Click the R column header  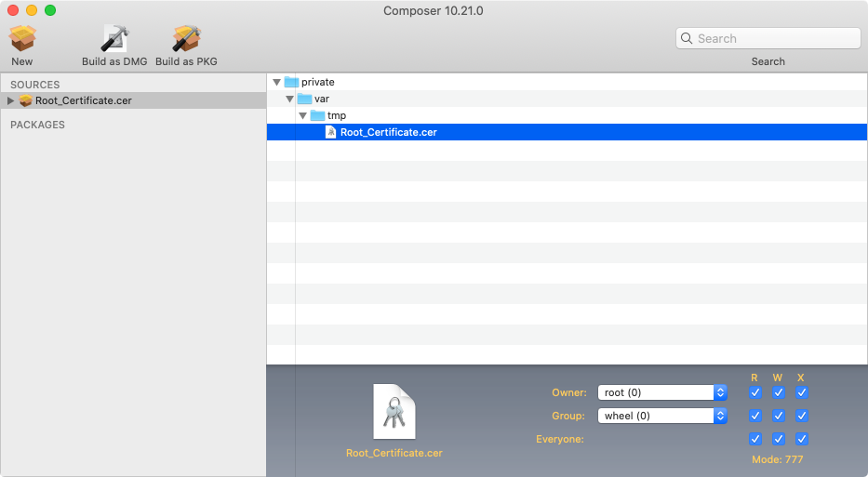tap(754, 378)
